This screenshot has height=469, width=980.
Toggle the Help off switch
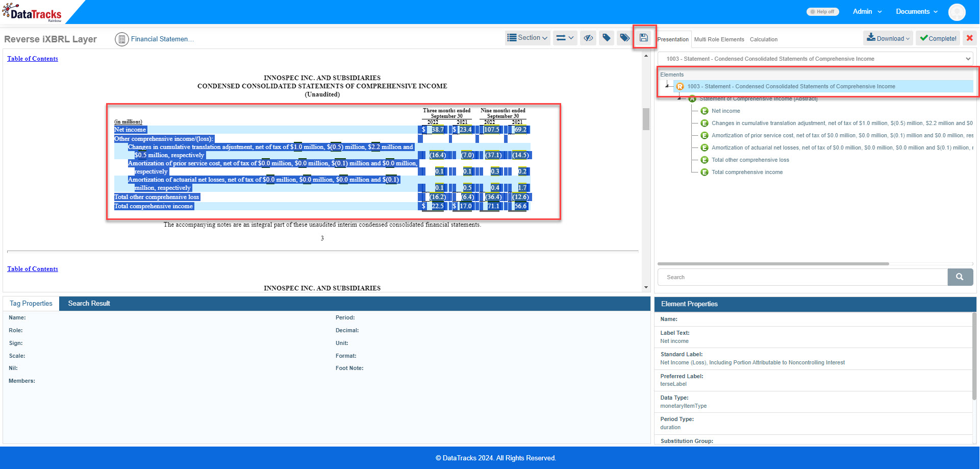click(x=822, y=12)
